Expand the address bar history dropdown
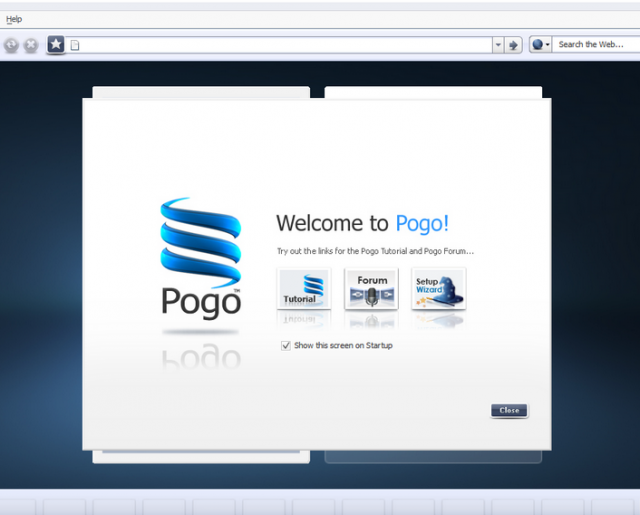 tap(498, 45)
